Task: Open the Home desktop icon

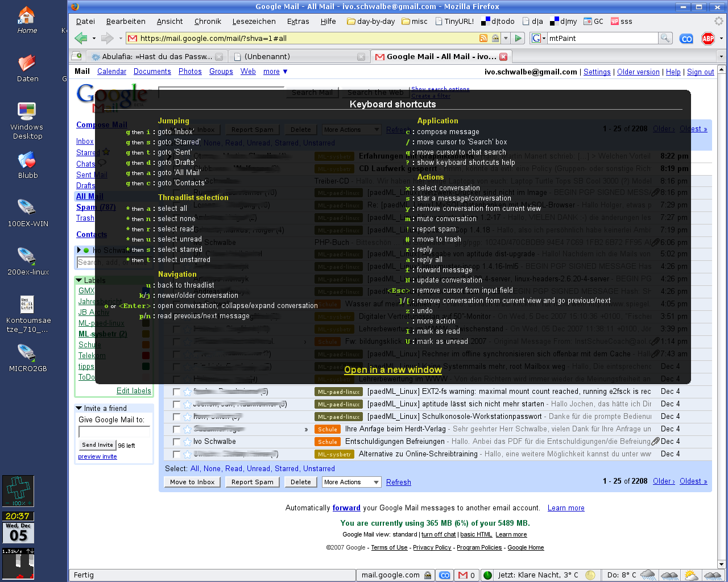Action: (27, 20)
